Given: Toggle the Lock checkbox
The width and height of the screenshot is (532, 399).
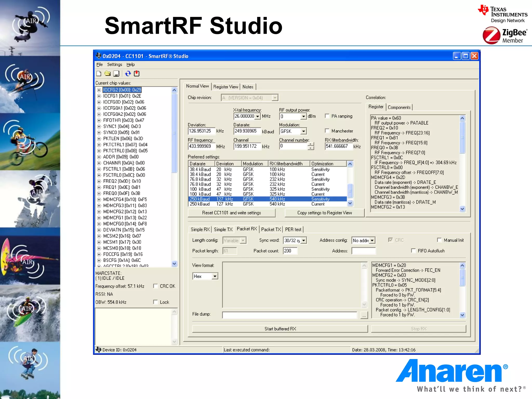Looking at the screenshot, I should pos(156,302).
